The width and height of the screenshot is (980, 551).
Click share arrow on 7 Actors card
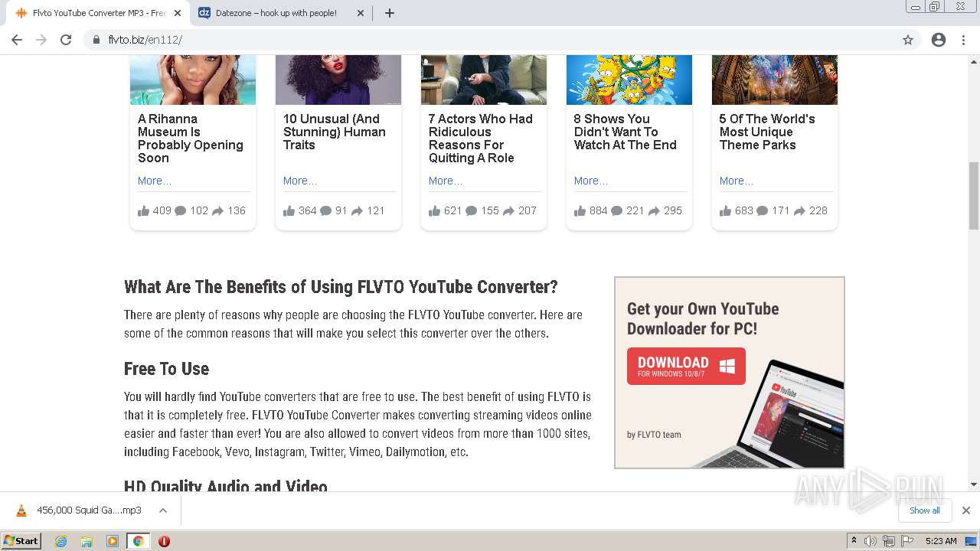[509, 210]
